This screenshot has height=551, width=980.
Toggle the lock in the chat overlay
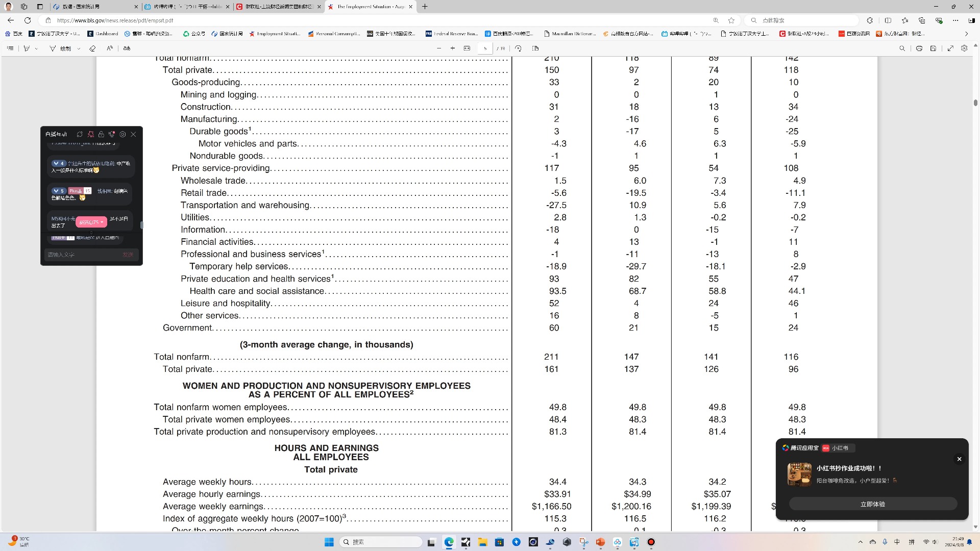pos(101,134)
